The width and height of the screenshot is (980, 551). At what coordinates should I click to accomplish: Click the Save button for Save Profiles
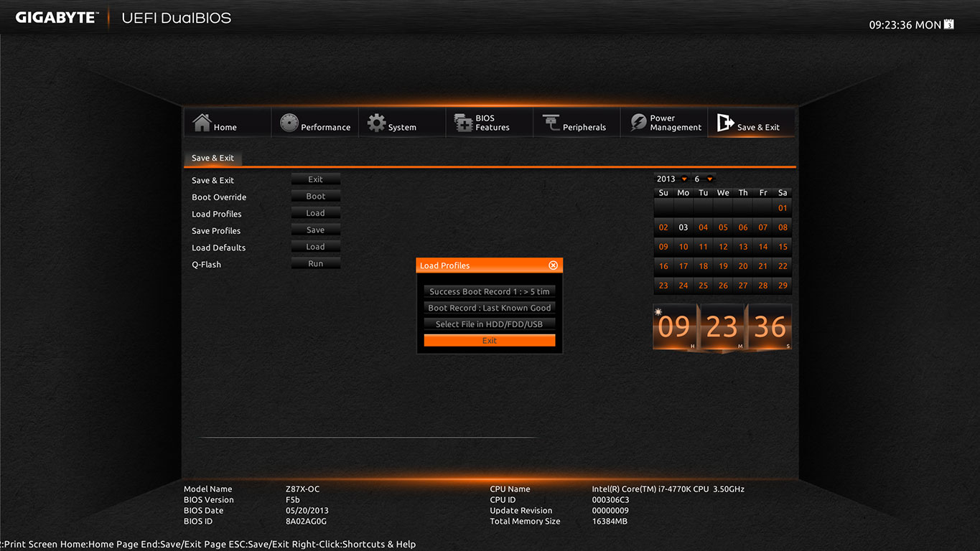(x=316, y=230)
